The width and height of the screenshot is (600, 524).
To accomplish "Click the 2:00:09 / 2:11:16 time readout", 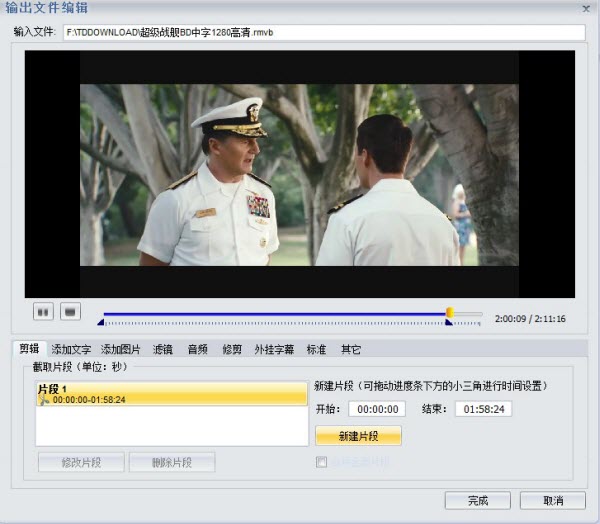I will (x=530, y=319).
